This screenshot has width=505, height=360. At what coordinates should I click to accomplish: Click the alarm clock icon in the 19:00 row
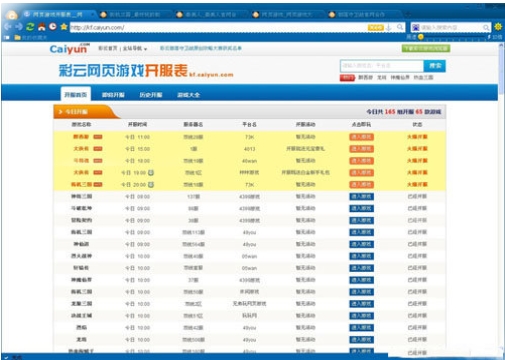pos(151,173)
